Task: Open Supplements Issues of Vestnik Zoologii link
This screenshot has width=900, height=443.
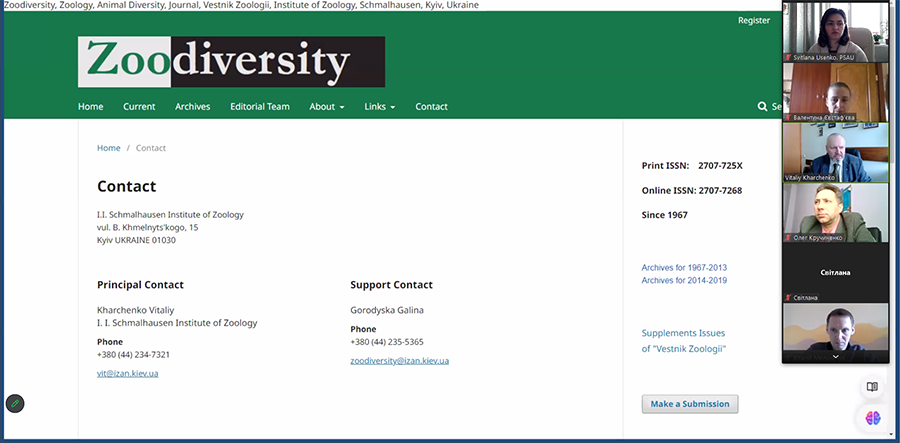Action: tap(684, 341)
